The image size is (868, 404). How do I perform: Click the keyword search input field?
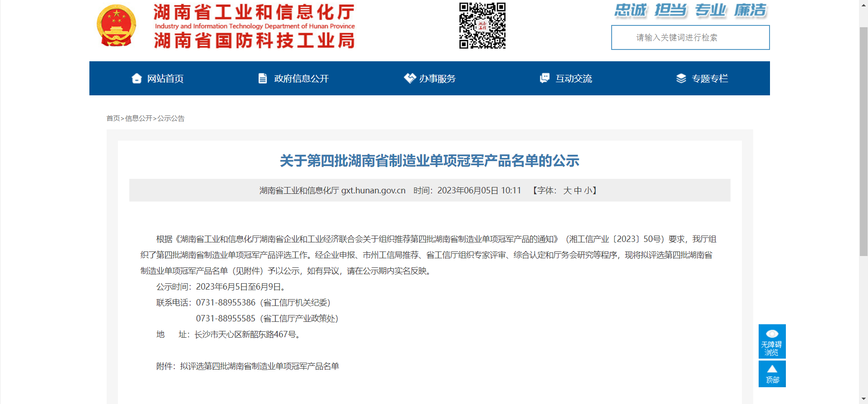click(690, 38)
